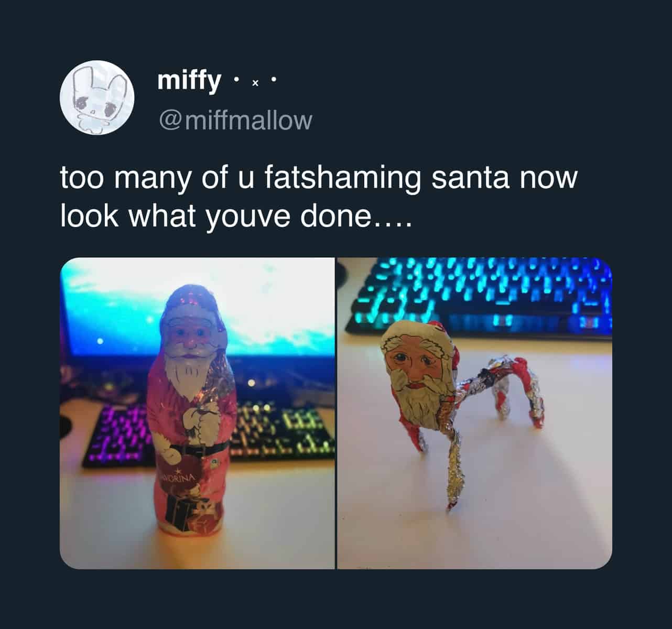The height and width of the screenshot is (629, 672).
Task: Click the display name miffy
Action: tap(189, 81)
